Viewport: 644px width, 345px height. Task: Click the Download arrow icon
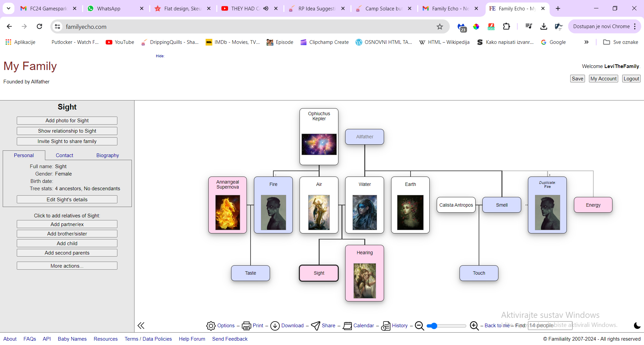coord(275,326)
